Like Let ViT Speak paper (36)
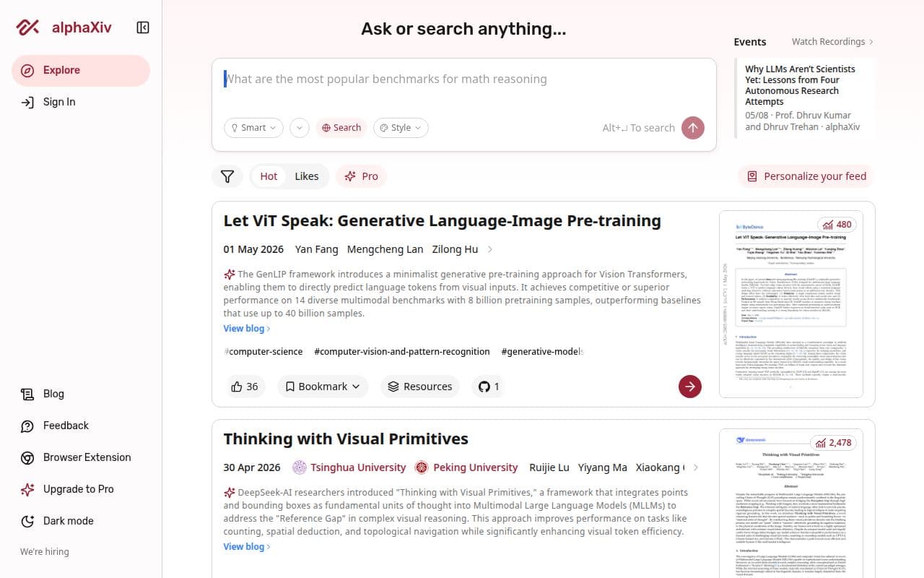Screen dimensions: 924x578 (x=245, y=387)
